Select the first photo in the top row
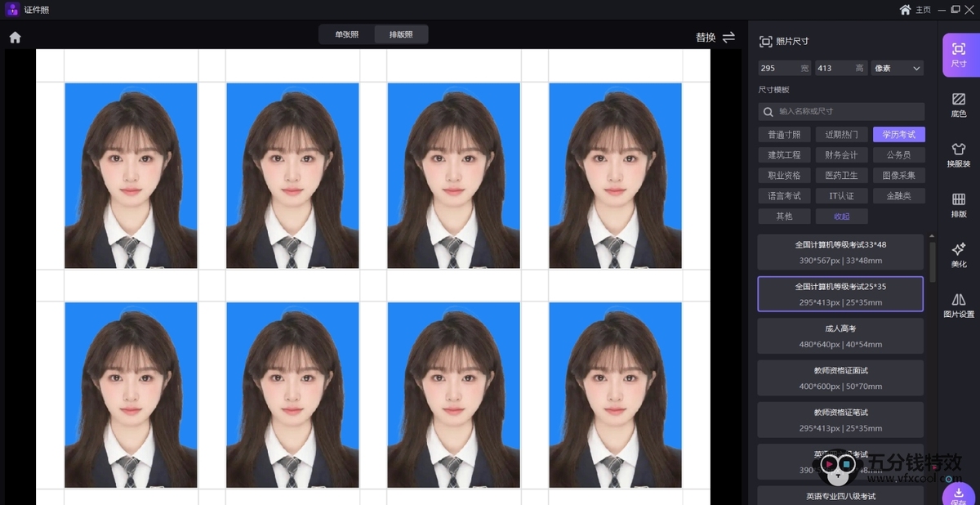Viewport: 980px width, 505px height. pyautogui.click(x=131, y=176)
